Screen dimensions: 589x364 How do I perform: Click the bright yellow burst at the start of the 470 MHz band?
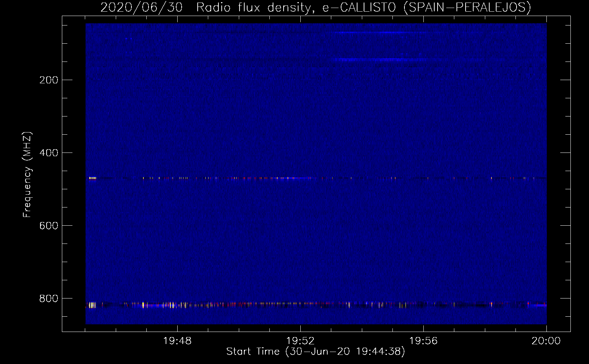(x=92, y=178)
